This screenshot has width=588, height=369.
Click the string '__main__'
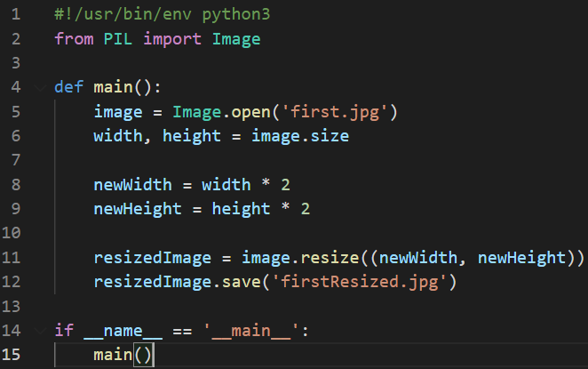(x=251, y=332)
